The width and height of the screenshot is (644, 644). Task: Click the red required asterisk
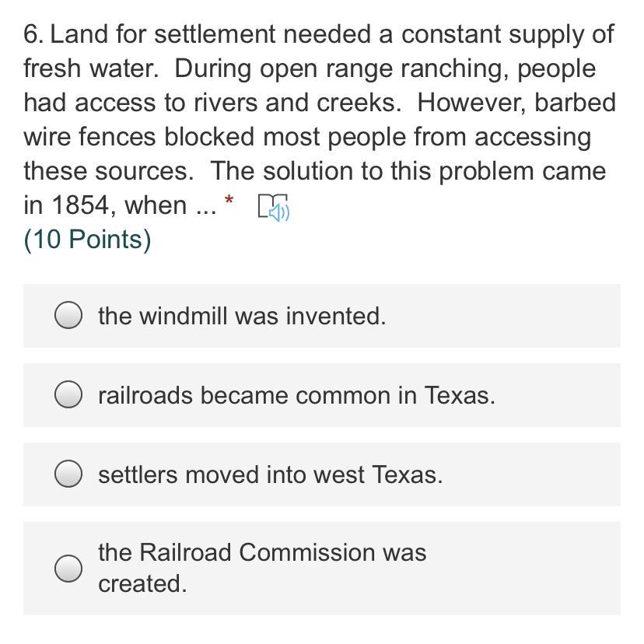[x=229, y=201]
